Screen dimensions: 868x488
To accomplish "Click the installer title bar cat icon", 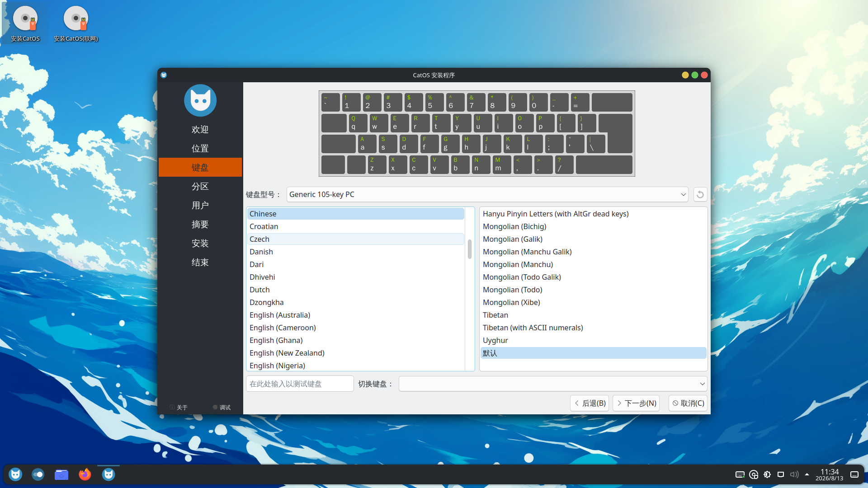I will point(164,75).
